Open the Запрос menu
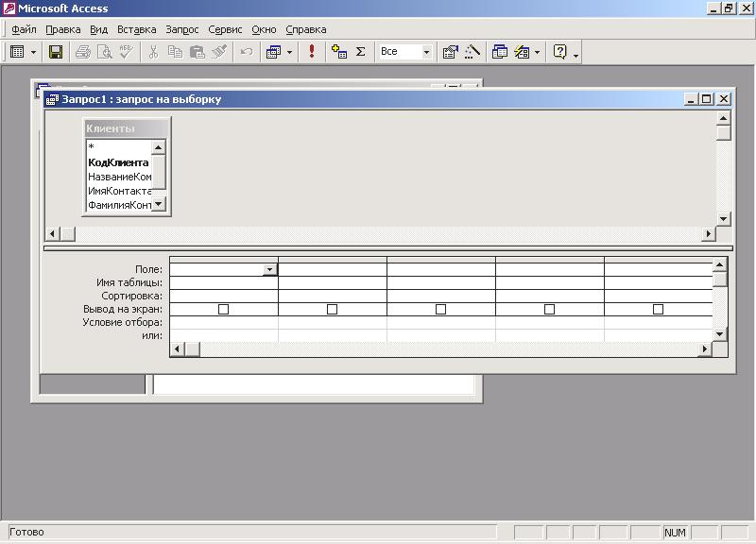756x544 pixels. click(182, 30)
